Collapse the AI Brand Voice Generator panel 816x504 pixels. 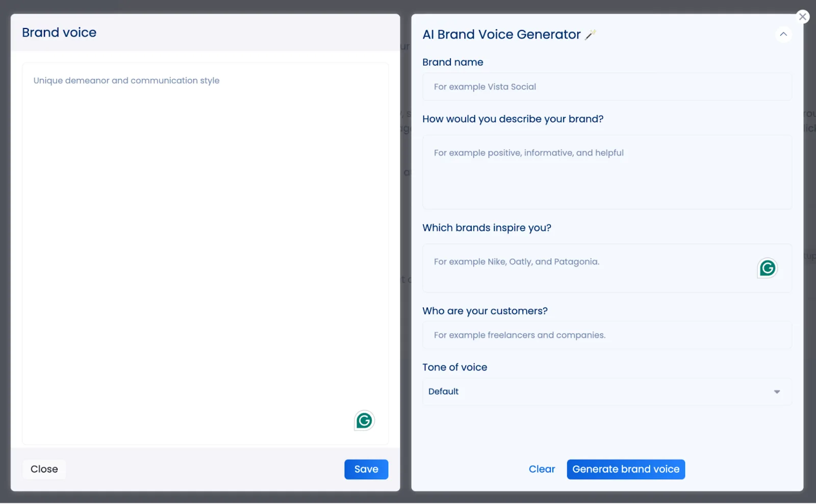(783, 34)
